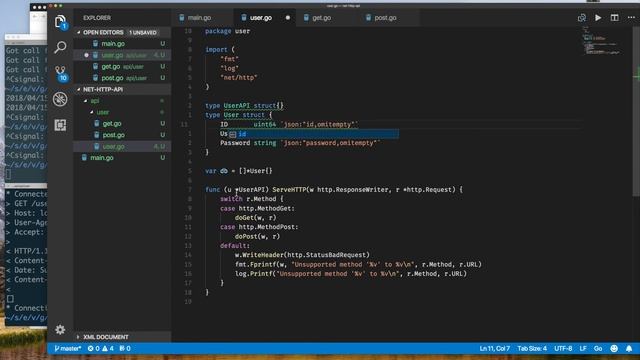Click 'http.StatusBadRequest' in code

point(327,255)
